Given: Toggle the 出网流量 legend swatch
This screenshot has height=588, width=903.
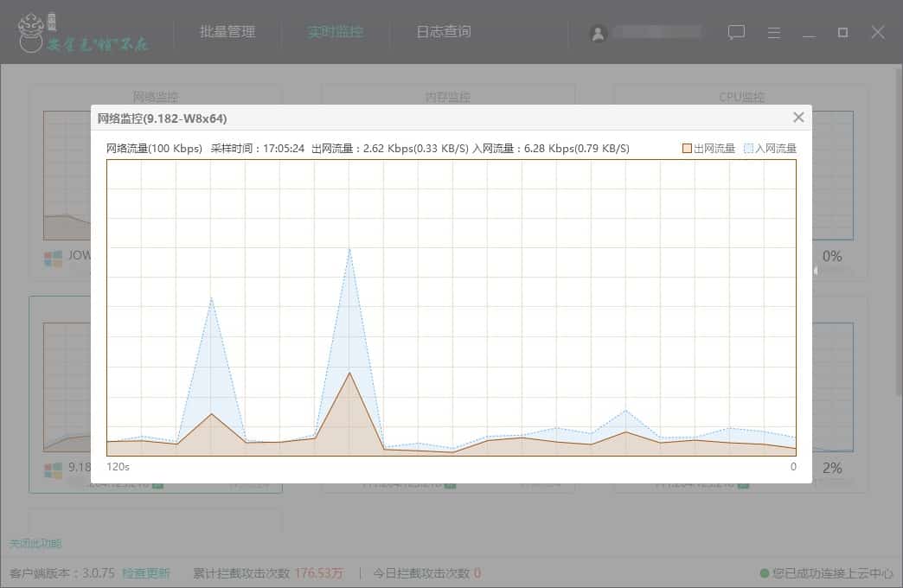Looking at the screenshot, I should (687, 149).
